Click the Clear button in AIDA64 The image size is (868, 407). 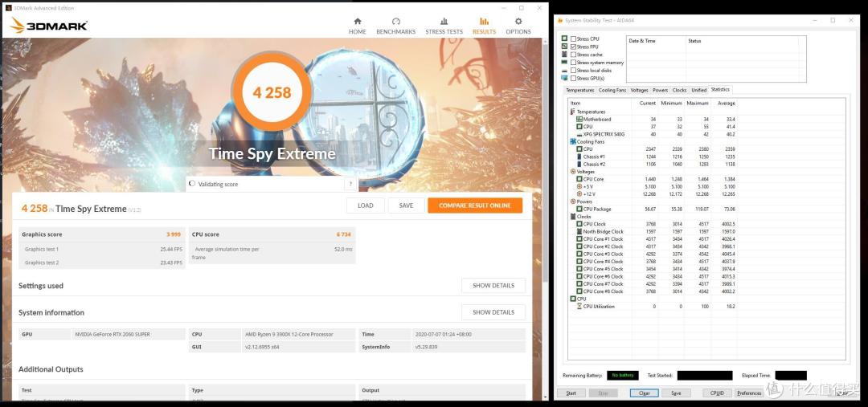click(x=644, y=393)
